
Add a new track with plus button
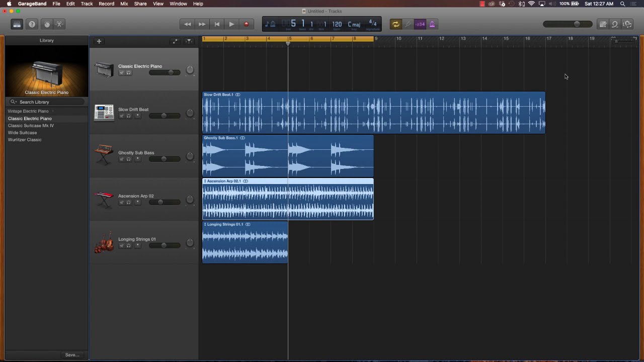(x=99, y=41)
